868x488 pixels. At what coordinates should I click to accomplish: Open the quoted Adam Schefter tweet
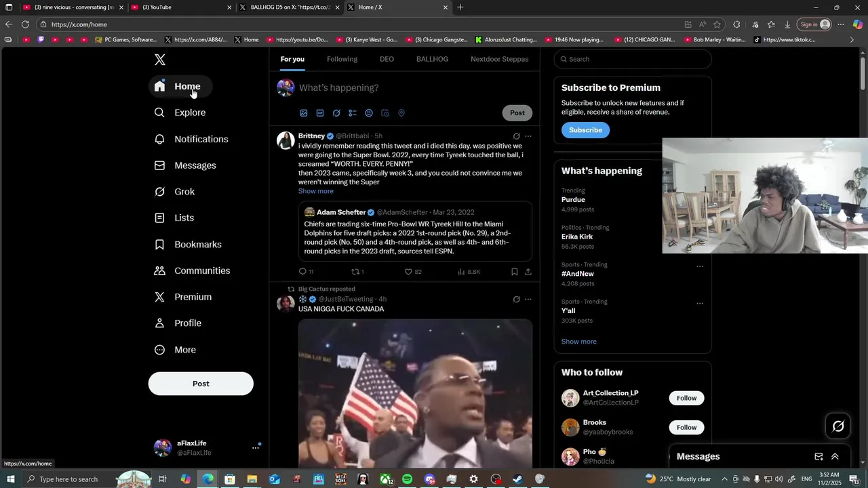point(415,231)
